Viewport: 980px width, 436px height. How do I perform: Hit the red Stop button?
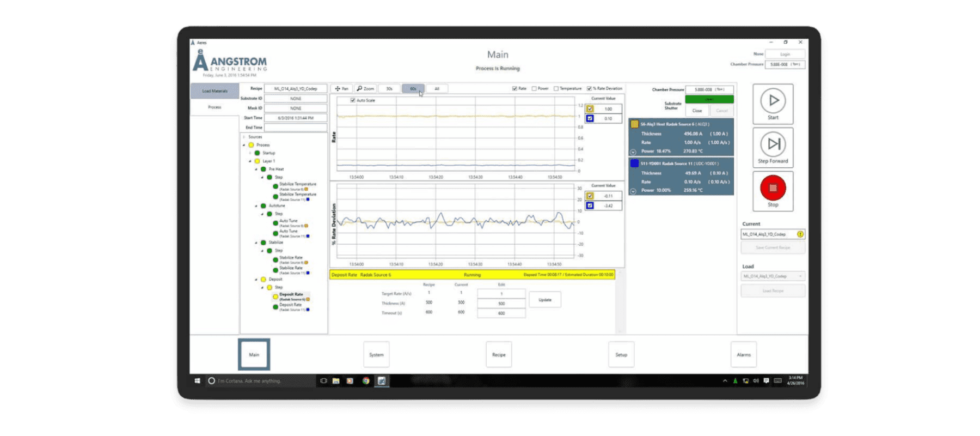click(x=773, y=188)
